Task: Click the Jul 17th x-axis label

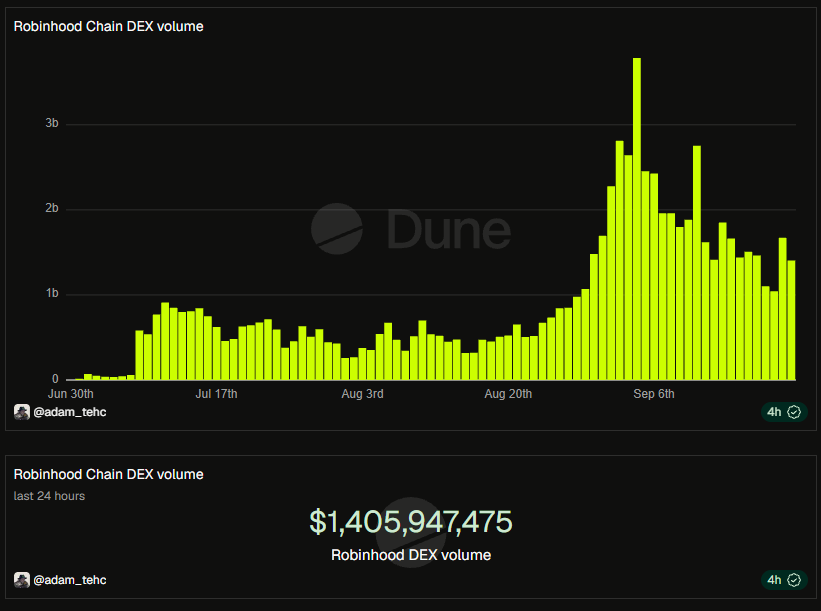Action: click(216, 394)
